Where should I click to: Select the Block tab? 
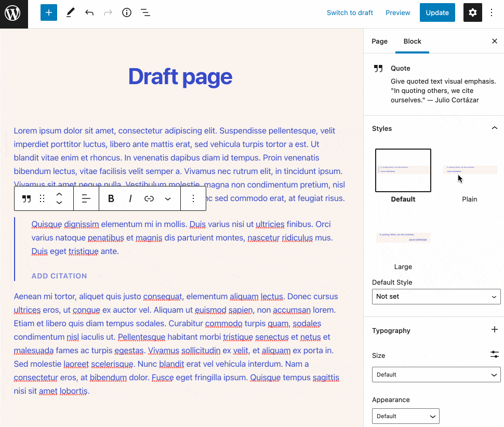pos(413,42)
